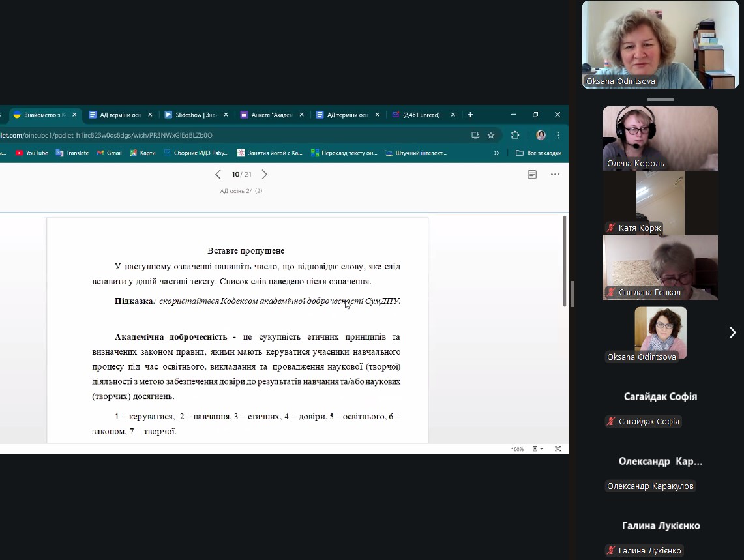Bookmark this page with star icon
Image resolution: width=744 pixels, height=560 pixels.
(491, 135)
